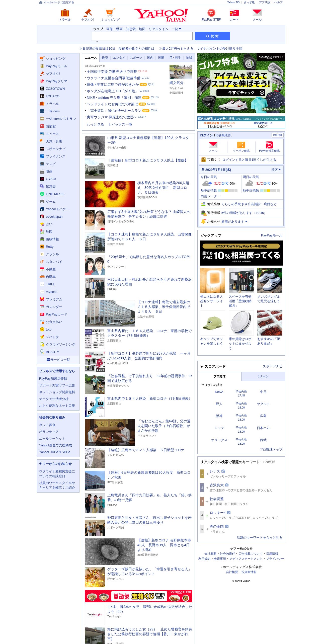Screen dimensions: 322x644
Task: Click the ログイン link
Action: pyautogui.click(x=206, y=135)
